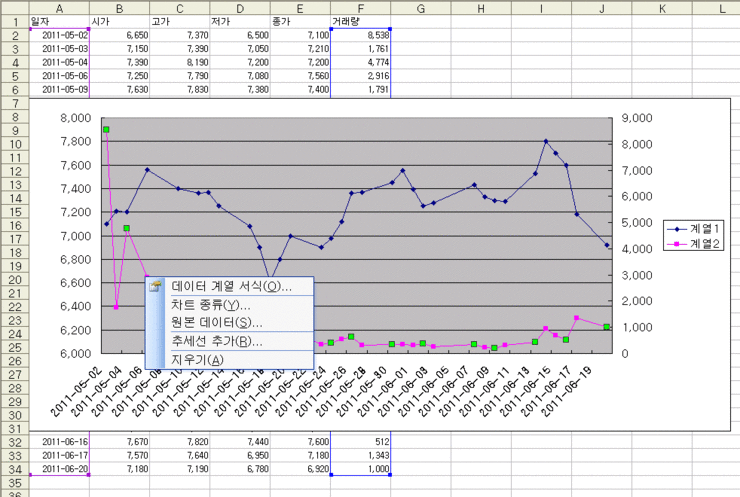Click cell containing 8,538 in 거래량 column
Screen dimensions: 740x497
tap(360, 34)
